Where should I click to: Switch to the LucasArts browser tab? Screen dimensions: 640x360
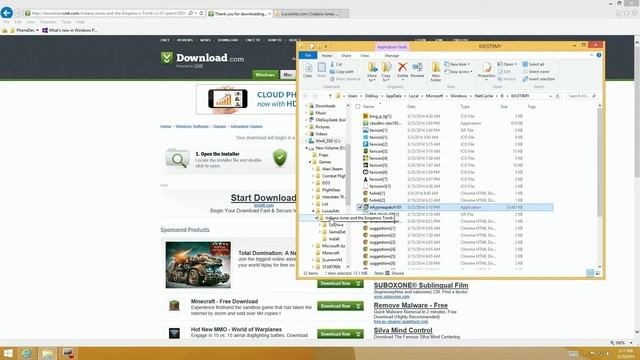point(311,13)
